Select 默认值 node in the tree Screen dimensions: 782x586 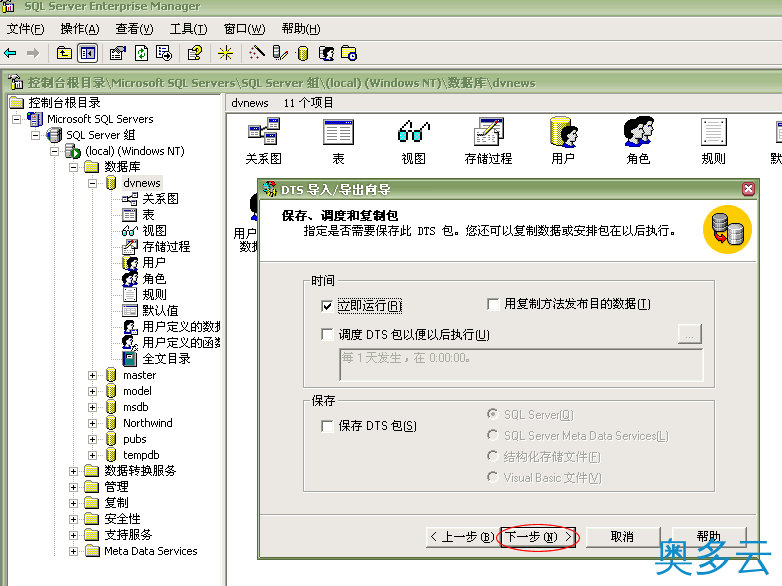coord(160,310)
